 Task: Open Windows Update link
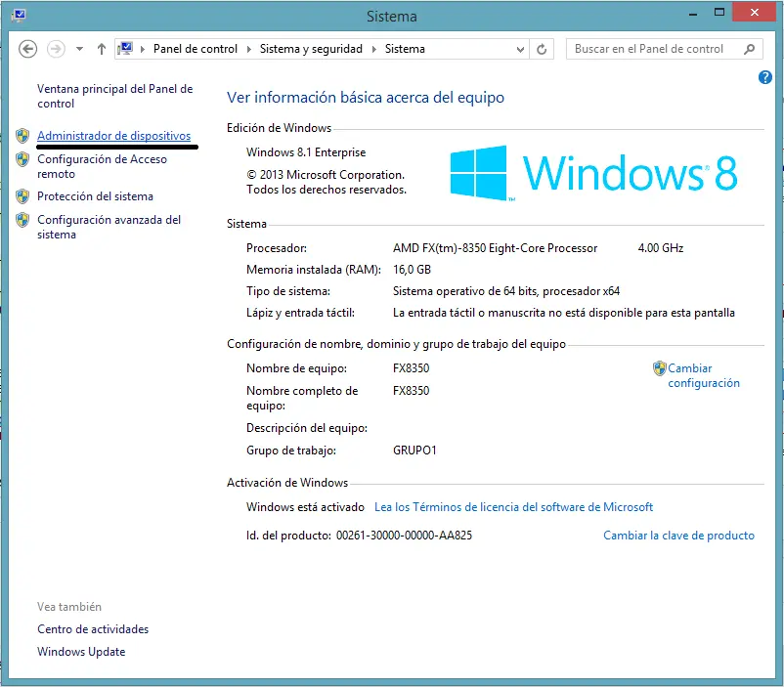[81, 652]
